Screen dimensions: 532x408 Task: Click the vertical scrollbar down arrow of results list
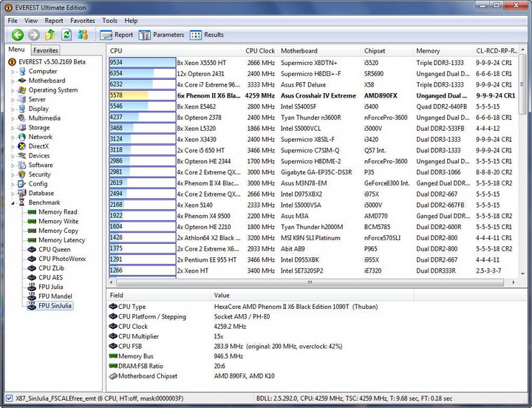coord(522,273)
